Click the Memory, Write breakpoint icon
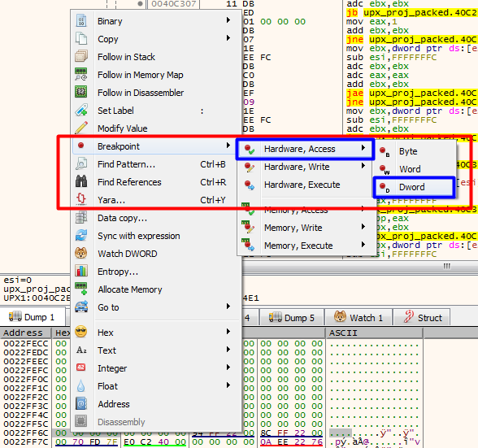 point(248,227)
